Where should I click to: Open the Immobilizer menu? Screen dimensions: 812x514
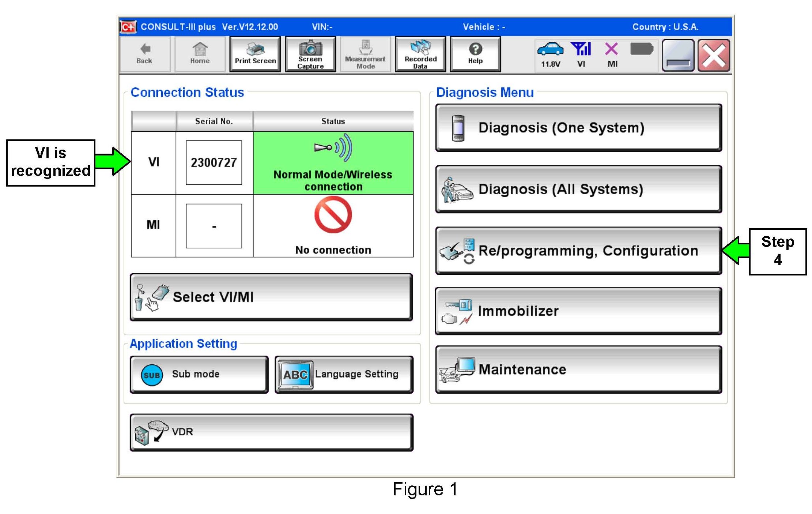pyautogui.click(x=578, y=311)
